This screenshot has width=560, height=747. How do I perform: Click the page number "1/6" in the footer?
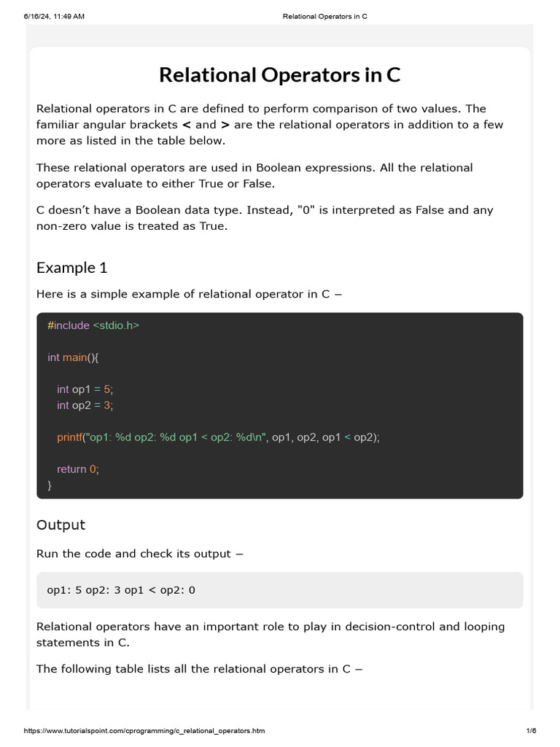pos(531,730)
